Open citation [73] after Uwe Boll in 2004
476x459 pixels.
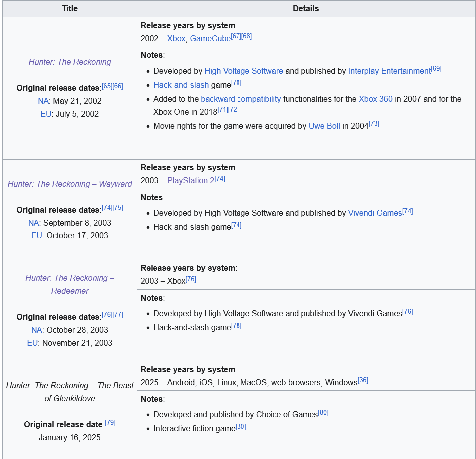374,124
